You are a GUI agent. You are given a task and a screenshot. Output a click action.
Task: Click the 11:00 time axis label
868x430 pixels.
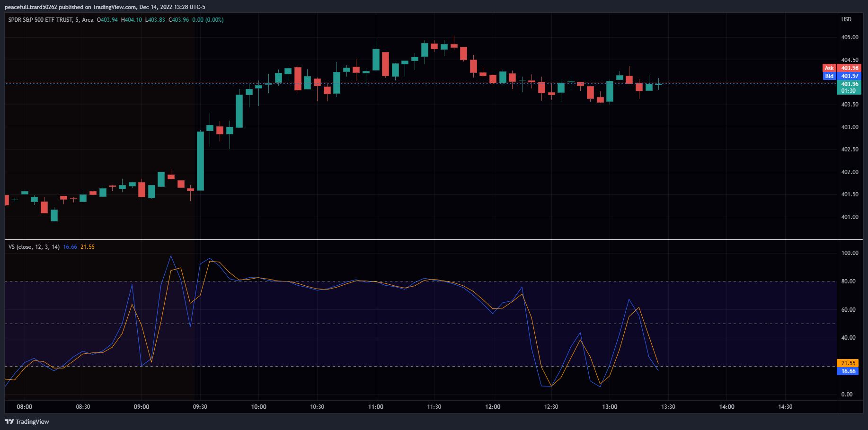click(x=376, y=407)
